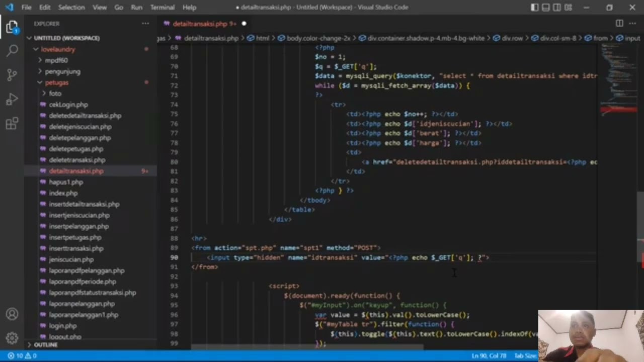Close unsaved detailtransaksi.php tab via dot

click(x=244, y=24)
